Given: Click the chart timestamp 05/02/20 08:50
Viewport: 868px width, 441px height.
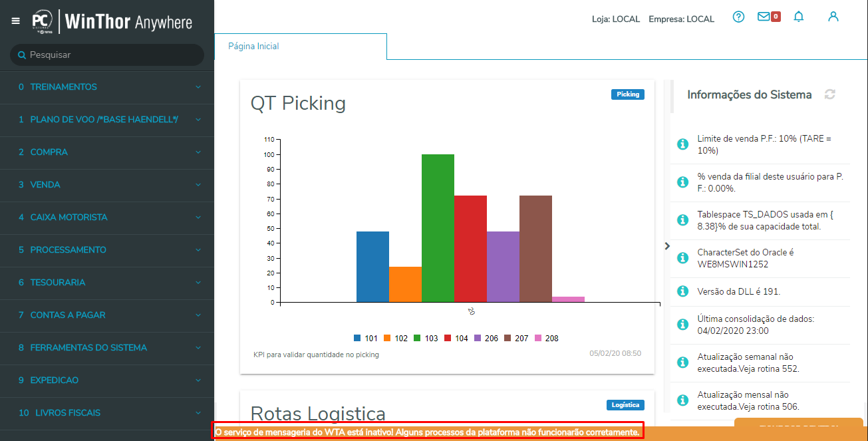Looking at the screenshot, I should tap(615, 354).
